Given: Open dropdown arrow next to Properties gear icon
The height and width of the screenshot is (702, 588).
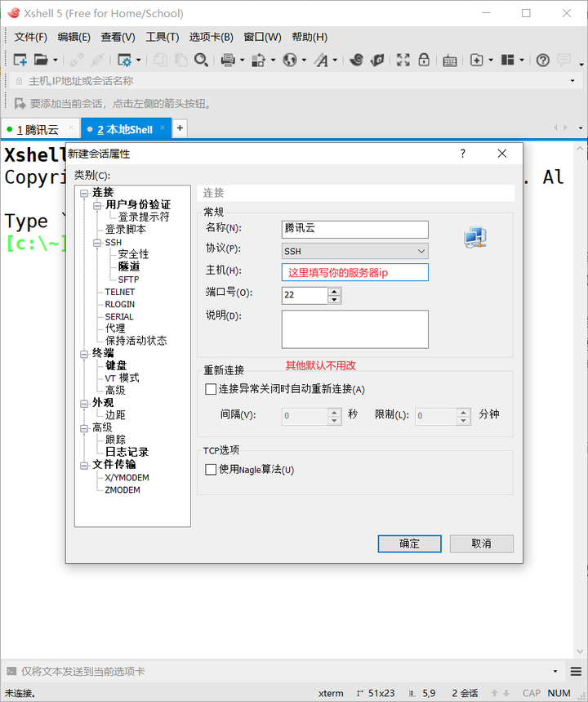Looking at the screenshot, I should click(x=138, y=60).
